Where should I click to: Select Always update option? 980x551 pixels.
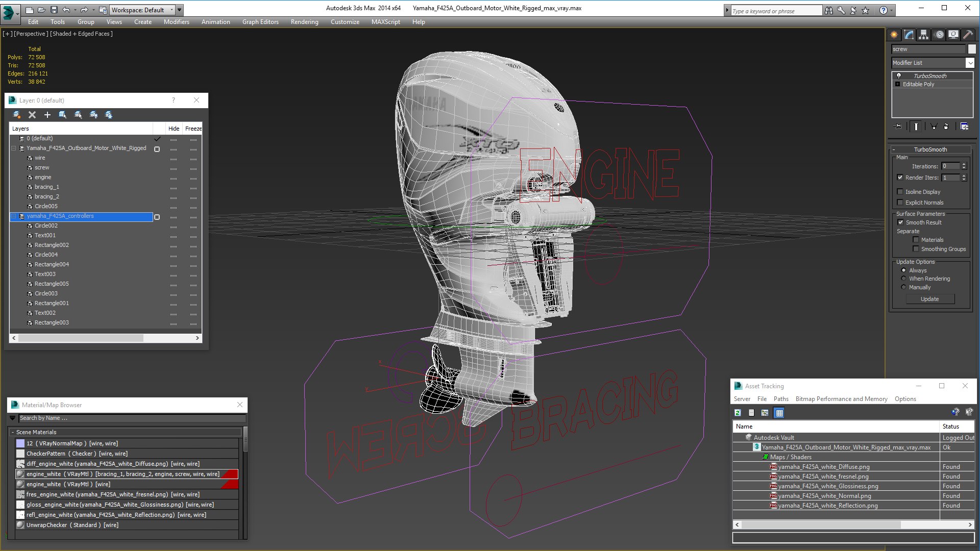pyautogui.click(x=903, y=270)
